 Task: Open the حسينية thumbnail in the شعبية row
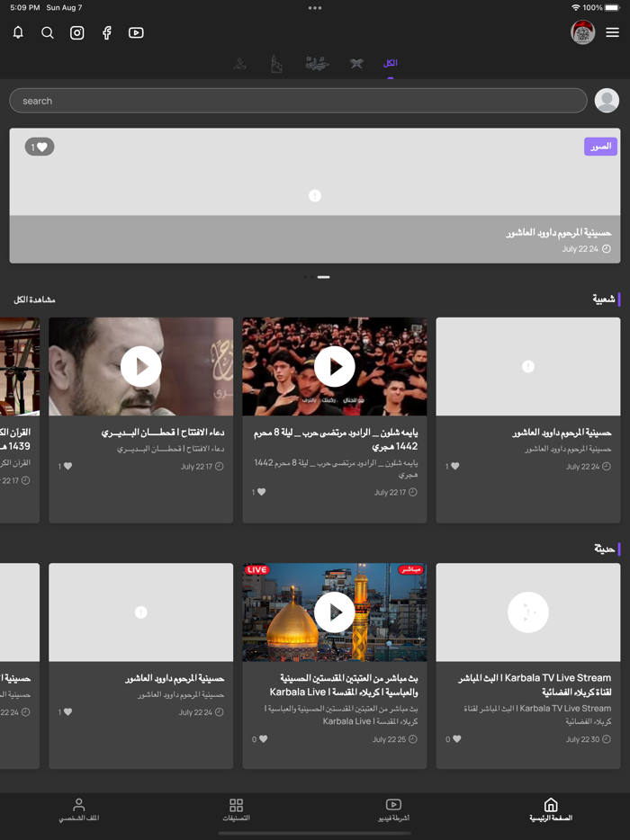(x=528, y=366)
